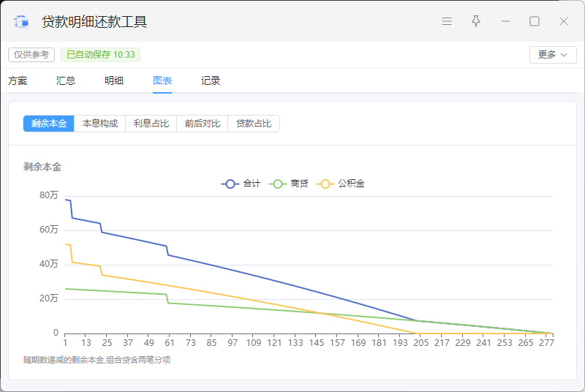Click the window title 贷款明细还款工具
Image resolution: width=585 pixels, height=392 pixels.
[x=94, y=22]
